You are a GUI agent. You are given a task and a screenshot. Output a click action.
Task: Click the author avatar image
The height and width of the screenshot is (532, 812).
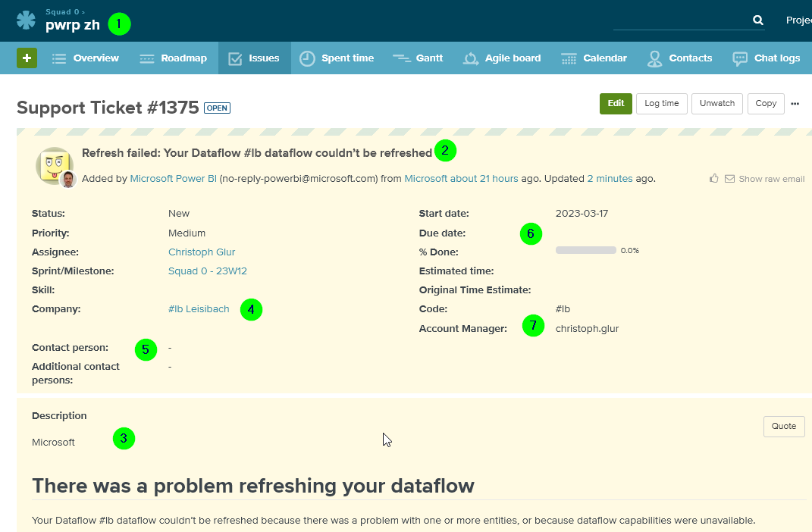tap(55, 167)
